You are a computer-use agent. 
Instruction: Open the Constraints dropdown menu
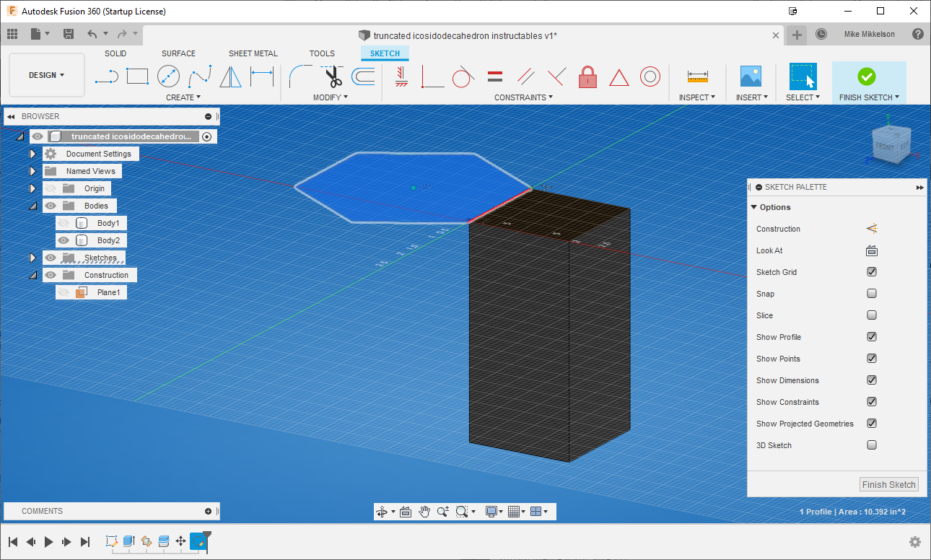click(x=524, y=97)
